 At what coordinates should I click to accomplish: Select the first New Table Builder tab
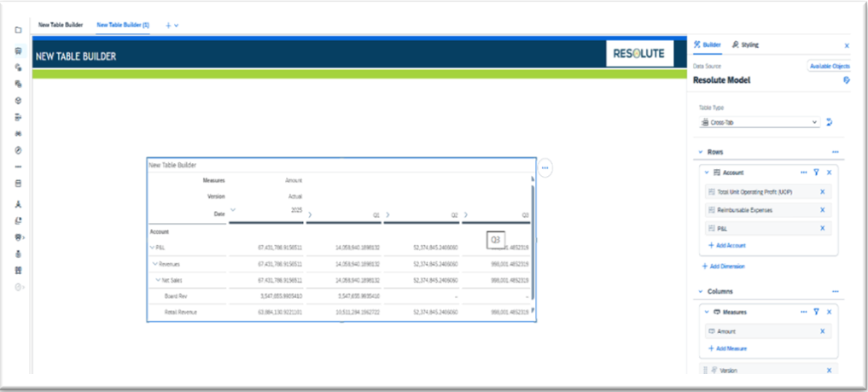(60, 26)
